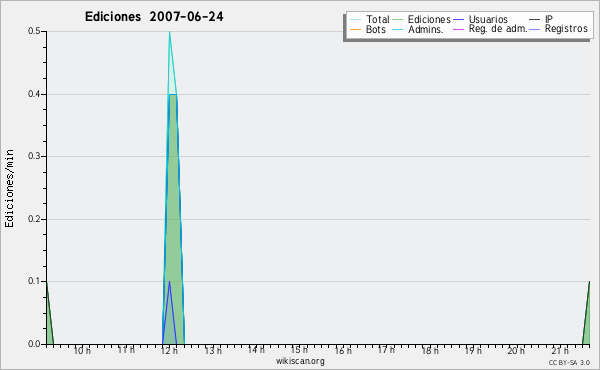Click the 0.5 peak of the Total line
The height and width of the screenshot is (370, 600).
170,32
